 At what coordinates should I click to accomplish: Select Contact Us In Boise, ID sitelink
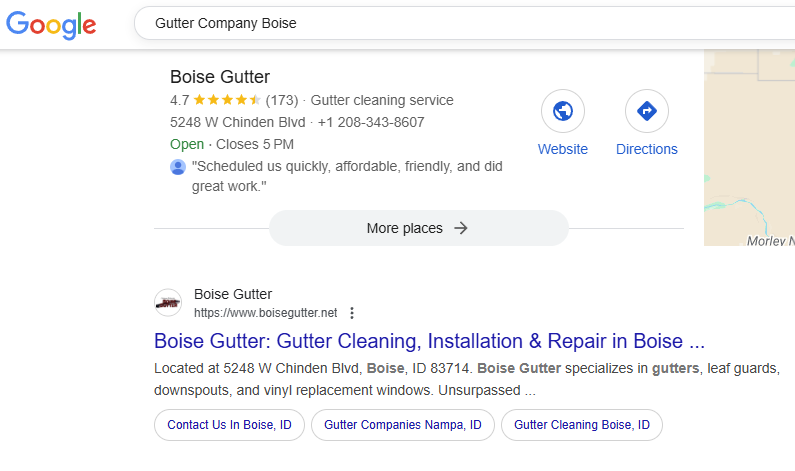229,425
